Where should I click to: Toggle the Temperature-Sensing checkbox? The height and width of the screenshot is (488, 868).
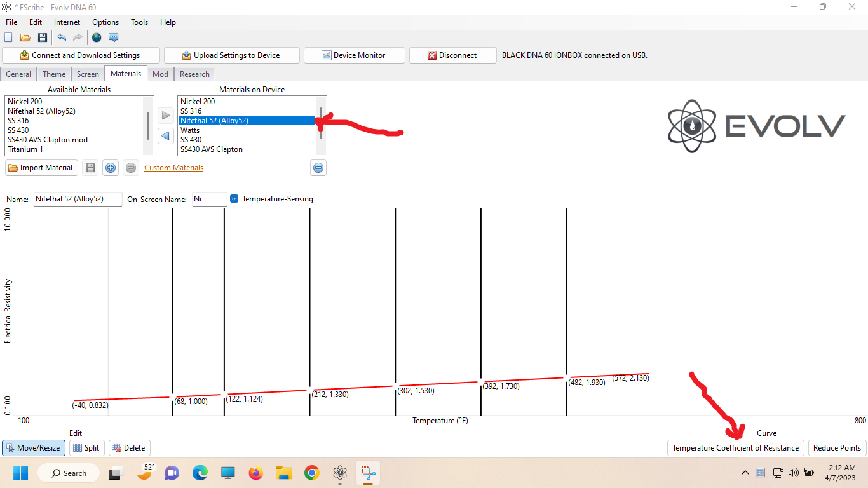[x=234, y=199]
